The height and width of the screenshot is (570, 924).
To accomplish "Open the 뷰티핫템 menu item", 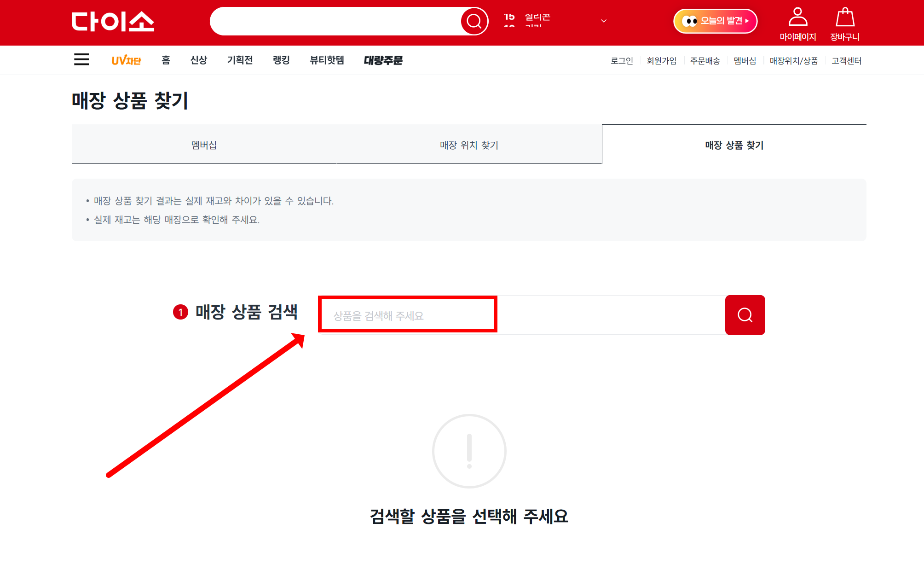I will point(327,60).
